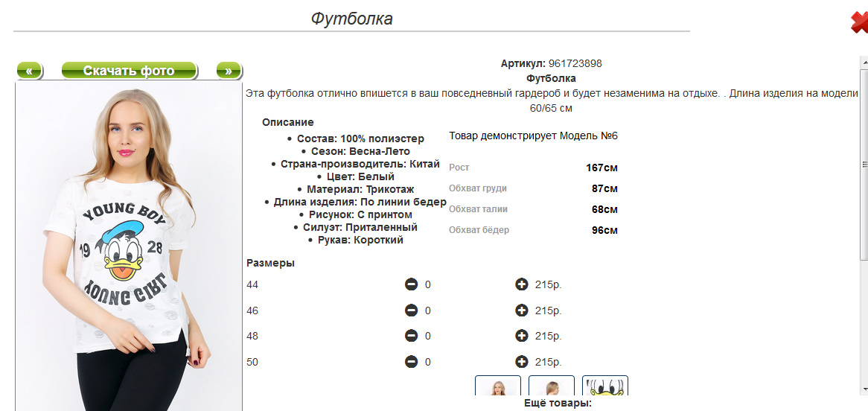Increase quantity for size 48

521,336
